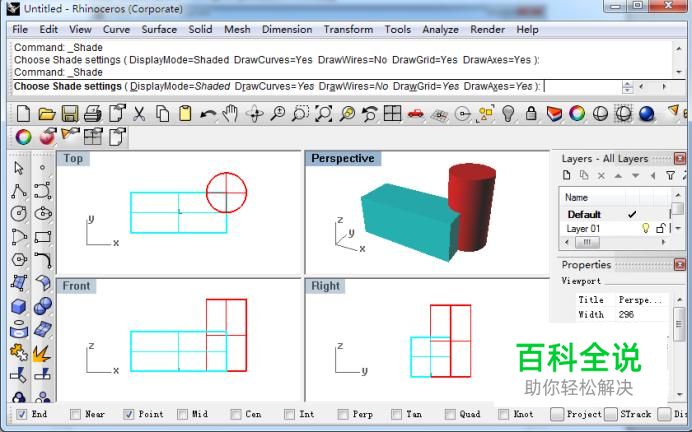Click the DrawGrid=Yes command option
The image size is (692, 432).
[x=426, y=86]
